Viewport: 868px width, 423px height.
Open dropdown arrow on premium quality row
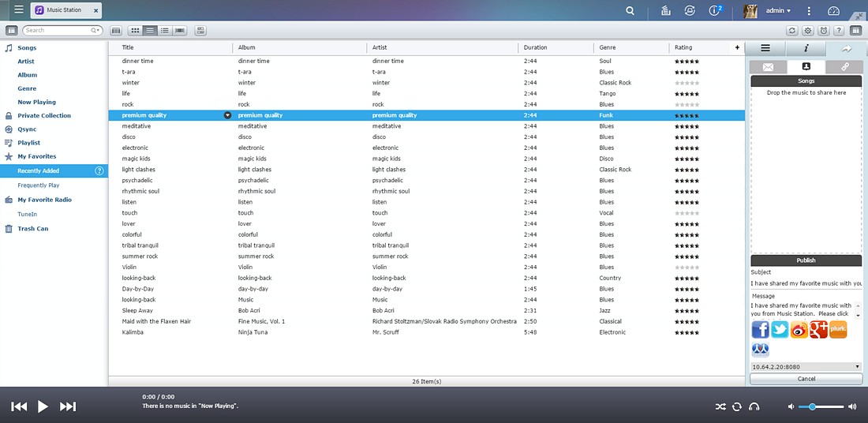227,115
